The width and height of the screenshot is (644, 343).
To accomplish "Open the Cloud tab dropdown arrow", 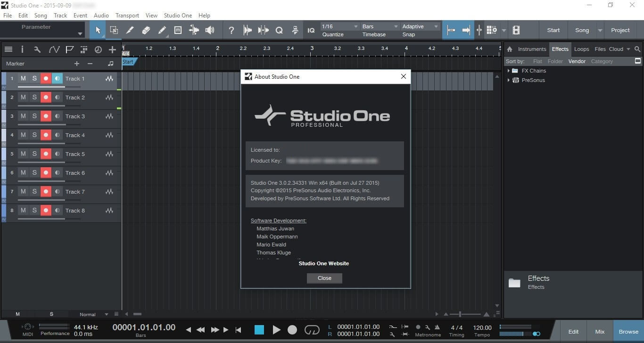I will [x=628, y=49].
